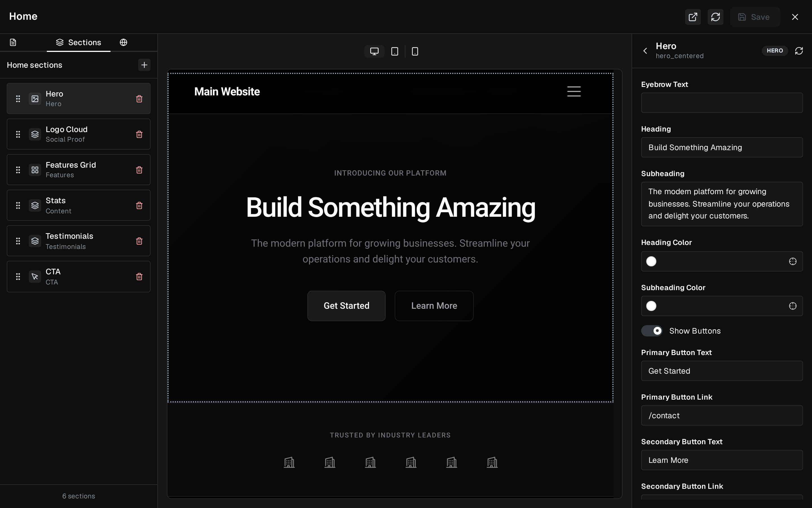Grab the Testimonials drag handle
The height and width of the screenshot is (508, 812).
click(x=18, y=241)
